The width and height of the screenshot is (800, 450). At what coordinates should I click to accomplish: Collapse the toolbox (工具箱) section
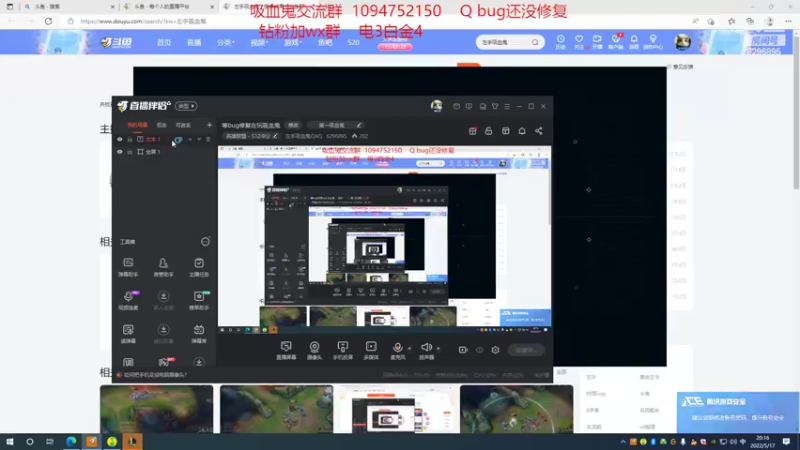(205, 241)
